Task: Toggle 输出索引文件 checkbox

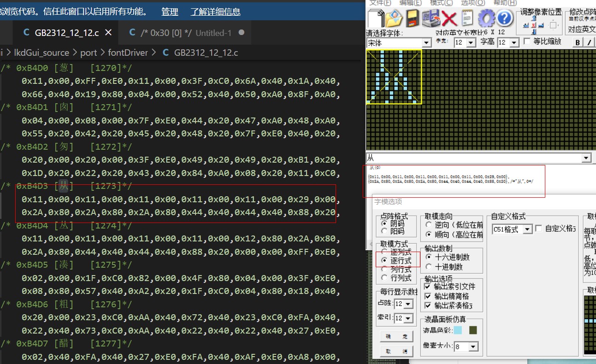Action: point(427,287)
